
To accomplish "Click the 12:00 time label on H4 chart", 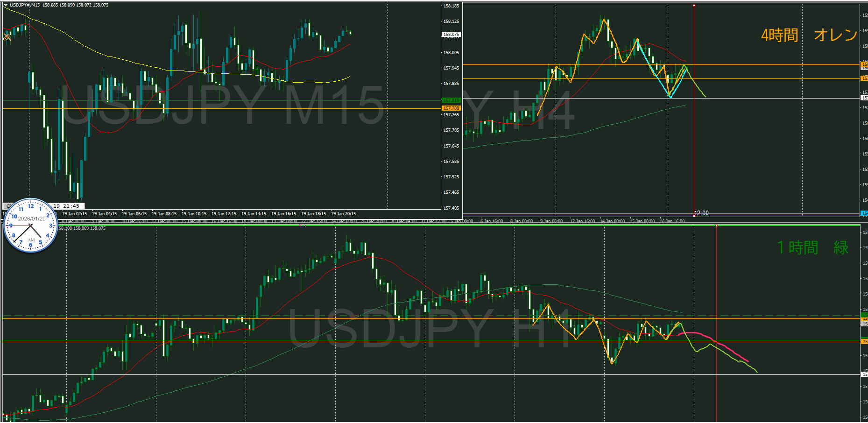I will click(701, 213).
